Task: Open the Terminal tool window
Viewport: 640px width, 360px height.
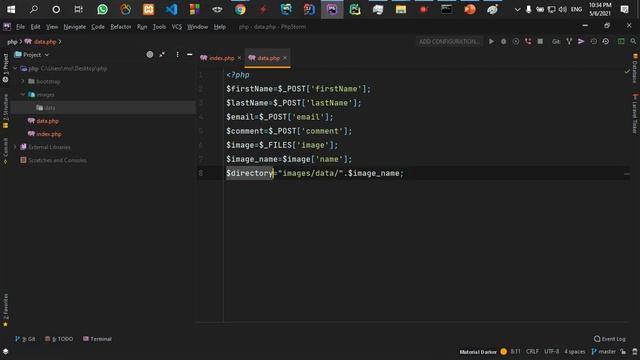Action: pyautogui.click(x=97, y=339)
